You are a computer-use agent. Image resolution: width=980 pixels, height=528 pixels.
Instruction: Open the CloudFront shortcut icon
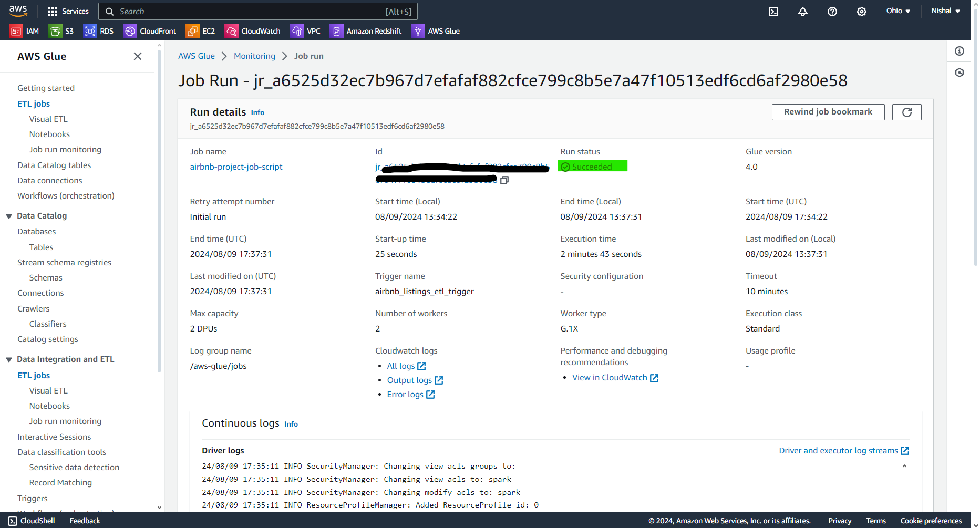click(x=130, y=31)
